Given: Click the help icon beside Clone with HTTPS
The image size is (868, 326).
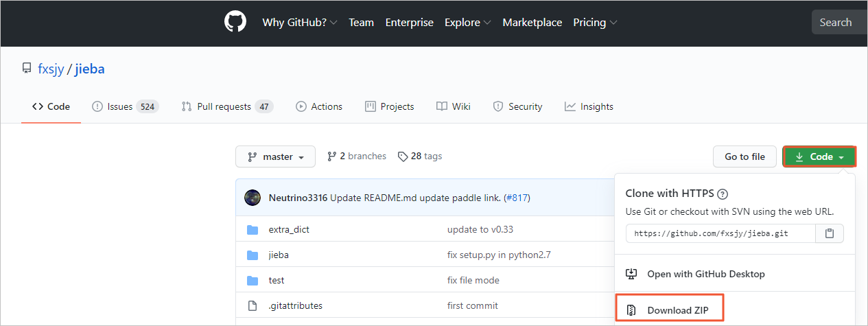Looking at the screenshot, I should click(x=722, y=194).
